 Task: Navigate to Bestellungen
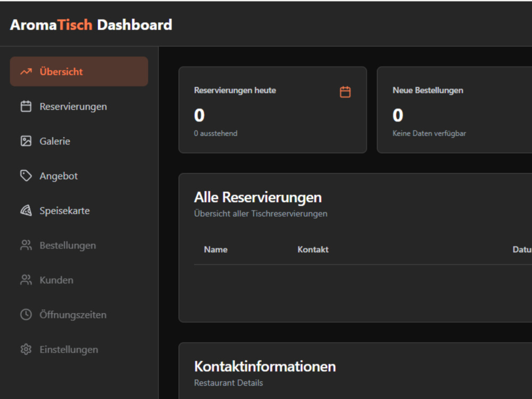tap(79, 245)
